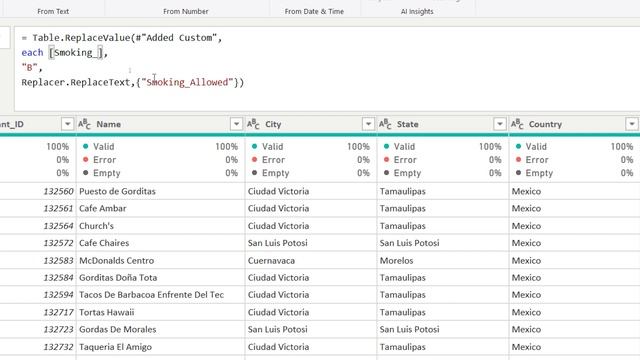Select the Tortas Hawaii cell
This screenshot has width=640, height=360.
(160, 312)
